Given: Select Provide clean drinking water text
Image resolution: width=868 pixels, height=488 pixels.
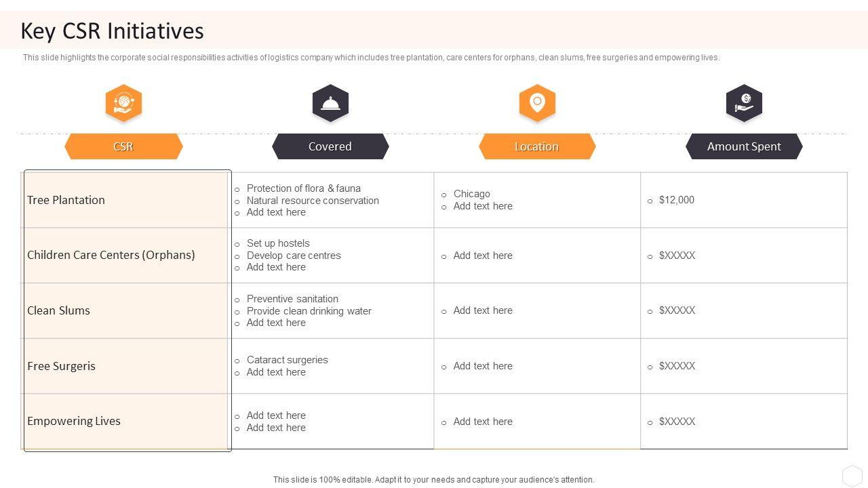Looking at the screenshot, I should (x=309, y=311).
